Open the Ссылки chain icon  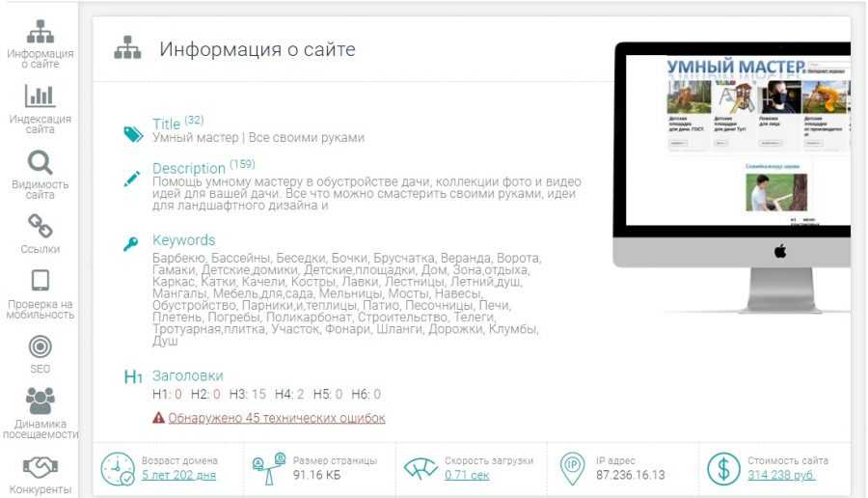point(40,226)
